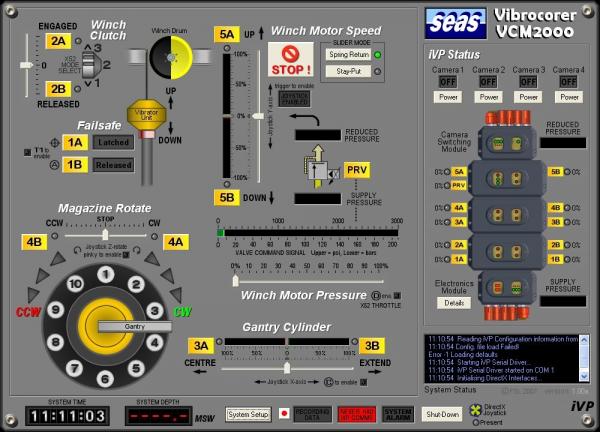Toggle the Camera 4 Power button
600x432 pixels.
(569, 97)
